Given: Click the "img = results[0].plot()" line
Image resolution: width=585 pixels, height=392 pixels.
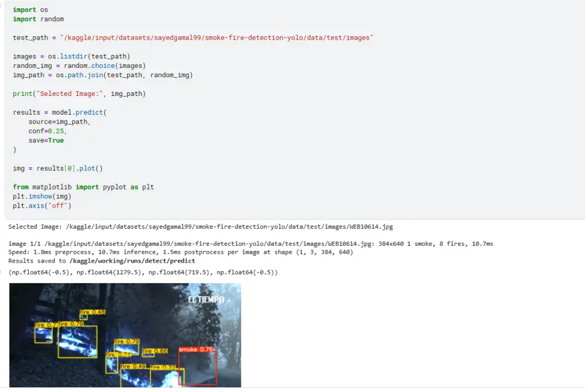Looking at the screenshot, I should pos(57,169).
